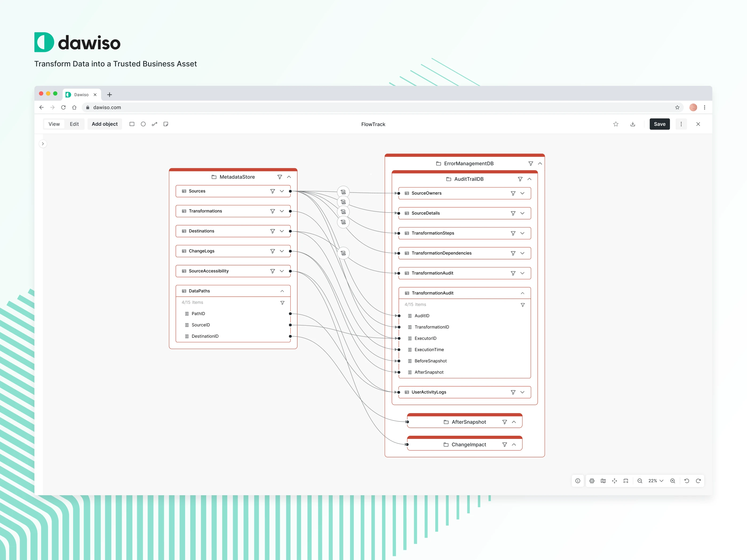Click the zoom out magnifier
Screen dimensions: 747x560
click(639, 481)
